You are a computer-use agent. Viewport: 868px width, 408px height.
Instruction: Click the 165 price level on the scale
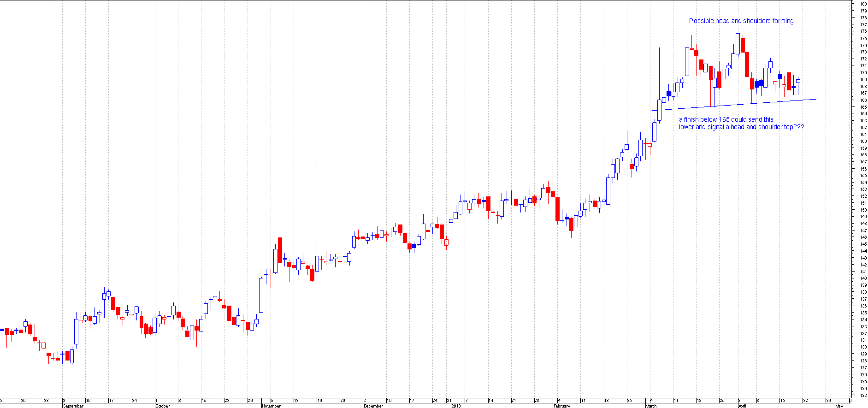pos(863,107)
